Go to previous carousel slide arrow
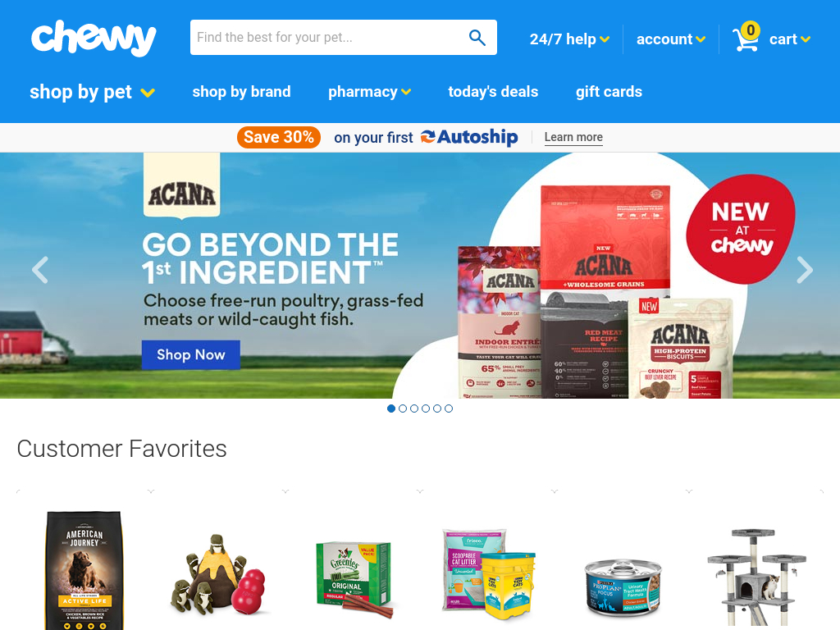The image size is (840, 630). tap(40, 270)
